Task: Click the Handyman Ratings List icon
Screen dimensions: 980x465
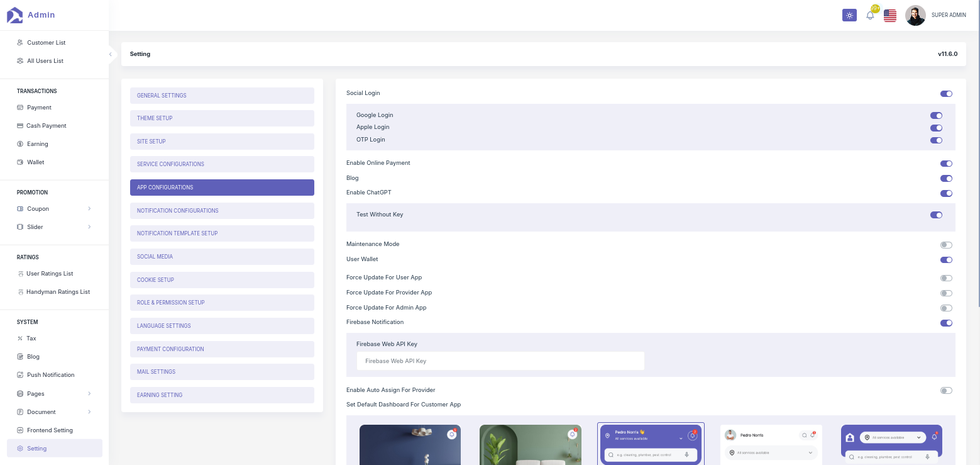Action: 20,292
